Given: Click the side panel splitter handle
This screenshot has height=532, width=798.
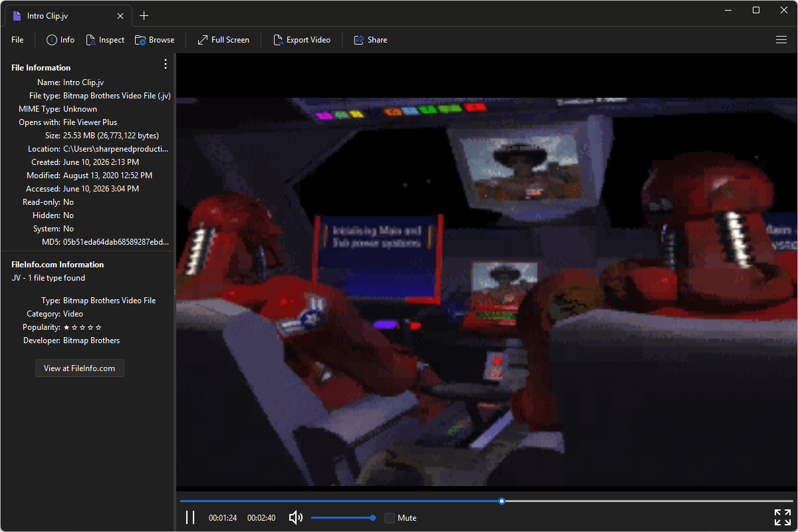Looking at the screenshot, I should click(x=174, y=292).
